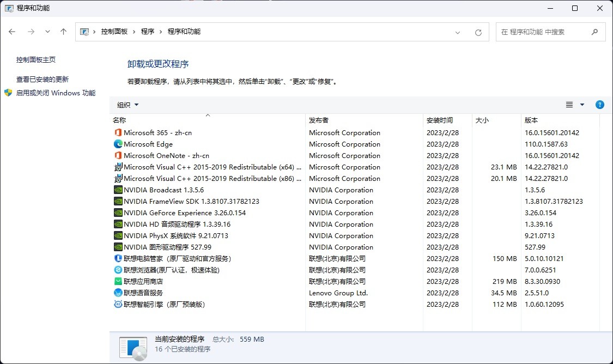The height and width of the screenshot is (364, 613).
Task: Expand the address bar history dropdown
Action: 457,33
